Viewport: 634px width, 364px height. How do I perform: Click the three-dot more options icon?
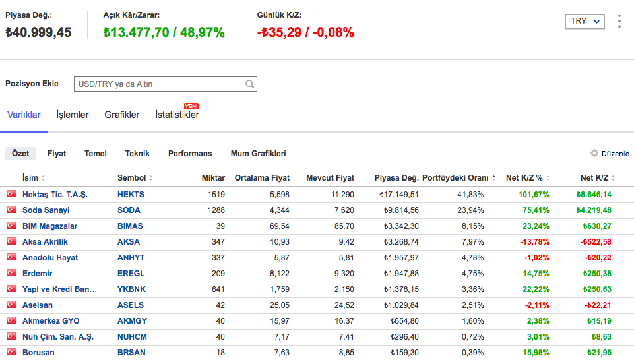(619, 21)
